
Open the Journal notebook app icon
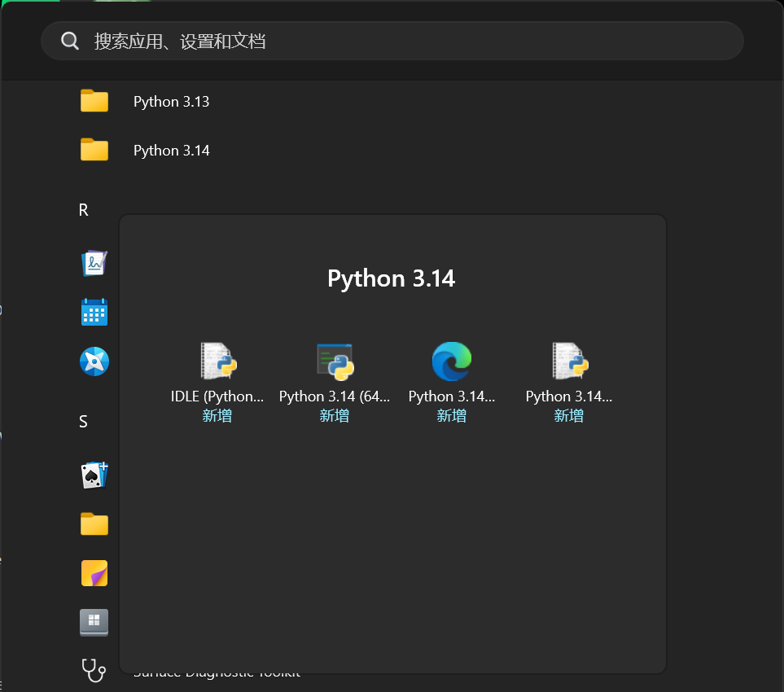(x=94, y=263)
